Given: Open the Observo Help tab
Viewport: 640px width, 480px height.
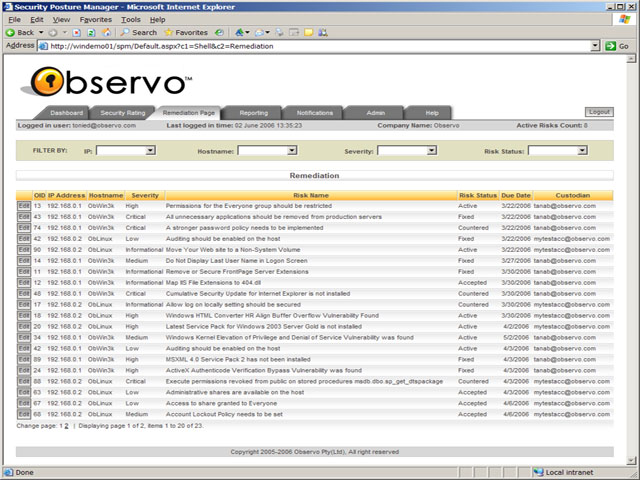Looking at the screenshot, I should [x=432, y=113].
